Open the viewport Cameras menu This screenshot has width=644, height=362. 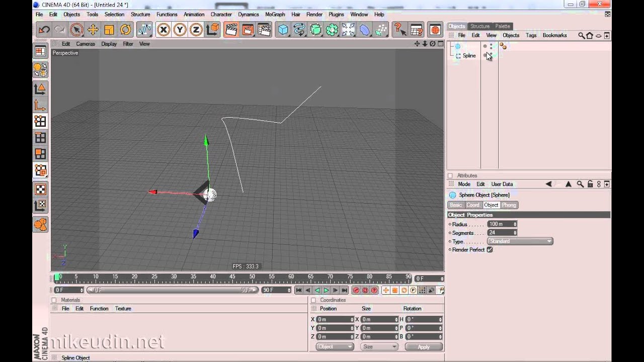coord(86,44)
